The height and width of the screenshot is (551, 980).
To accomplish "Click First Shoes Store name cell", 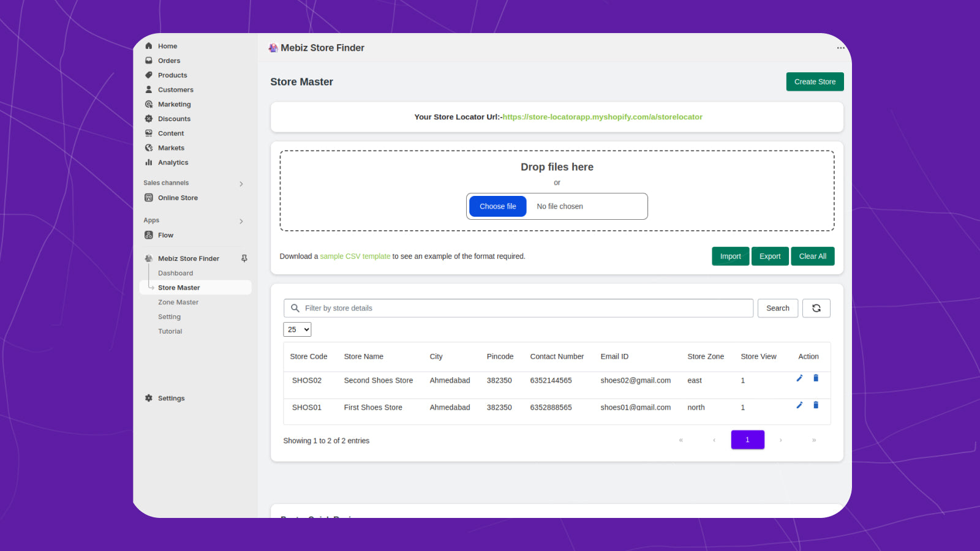I will [373, 407].
